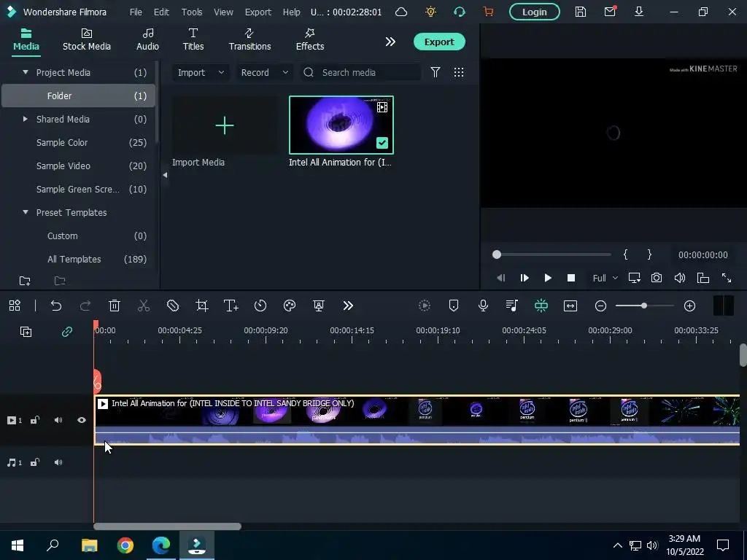Expand more tabs with double chevron
Screen dimensions: 747x560
[x=390, y=42]
